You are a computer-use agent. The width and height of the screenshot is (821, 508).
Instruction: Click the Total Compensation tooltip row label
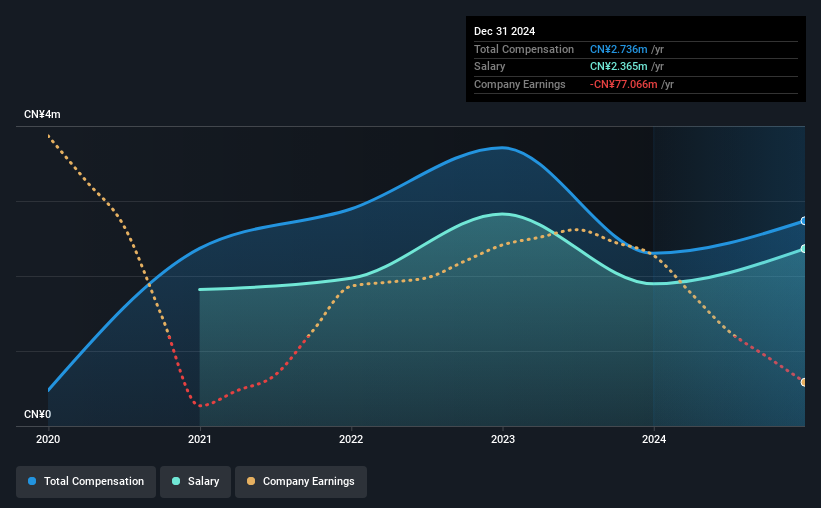click(524, 49)
